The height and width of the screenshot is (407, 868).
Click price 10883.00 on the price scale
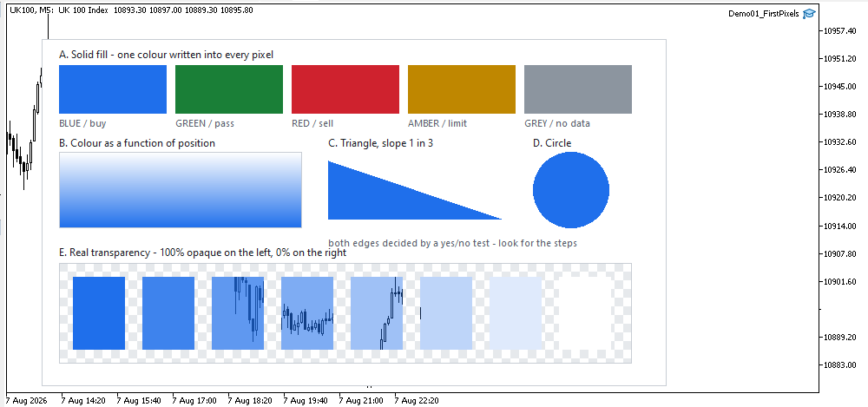840,365
